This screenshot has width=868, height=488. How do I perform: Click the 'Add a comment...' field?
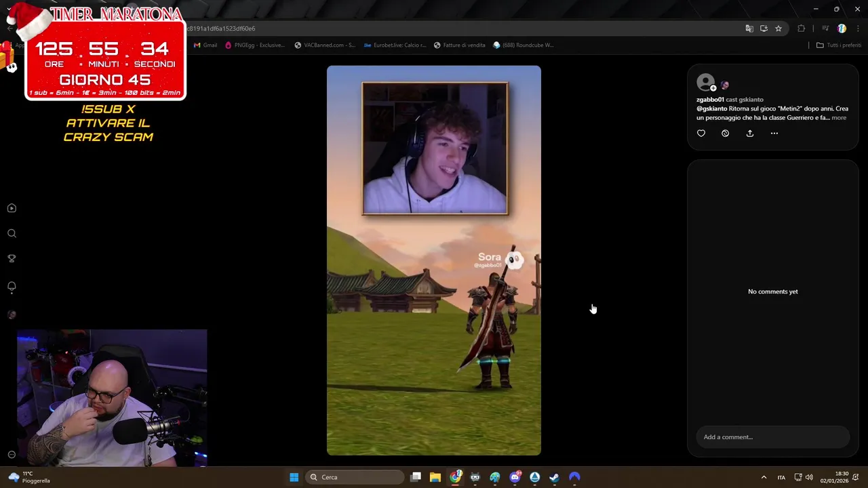[772, 437]
